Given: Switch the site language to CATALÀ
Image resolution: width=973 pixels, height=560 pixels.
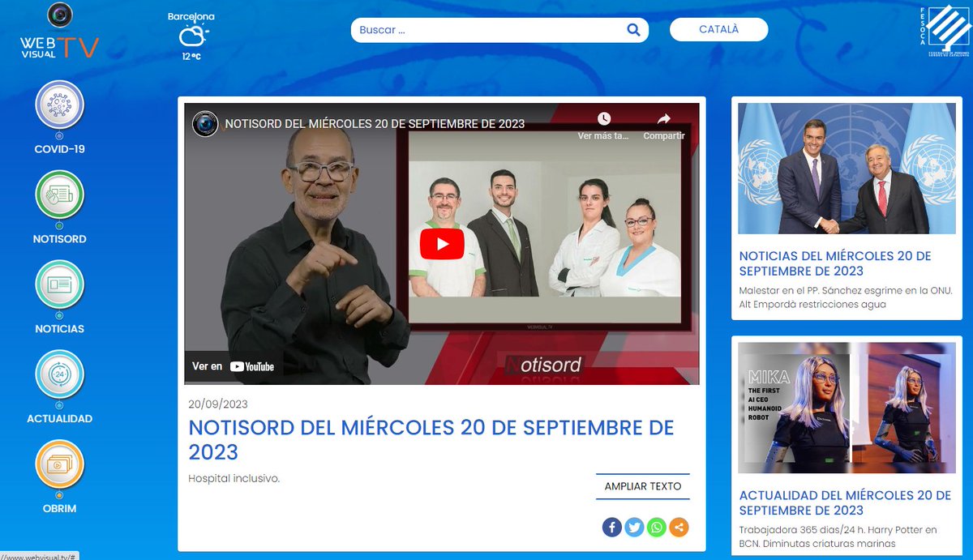Looking at the screenshot, I should [718, 29].
